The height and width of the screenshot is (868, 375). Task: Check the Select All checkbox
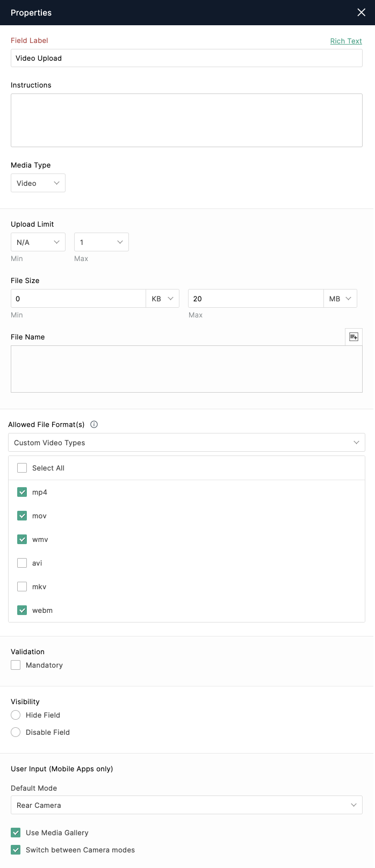(x=22, y=468)
